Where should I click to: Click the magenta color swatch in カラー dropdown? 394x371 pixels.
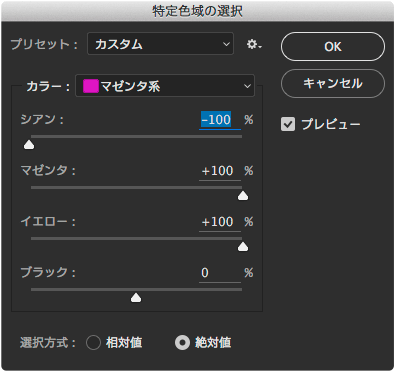tap(91, 86)
